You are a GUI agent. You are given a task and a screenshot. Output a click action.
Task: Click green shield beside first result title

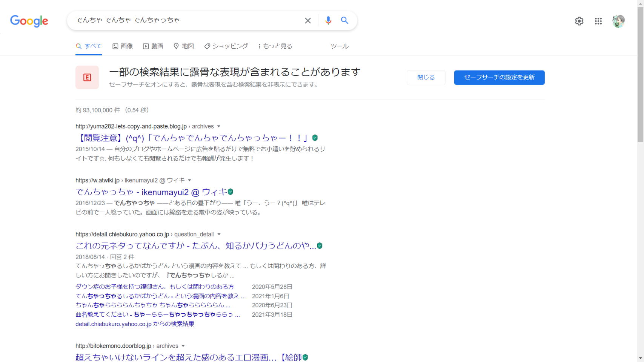pos(315,138)
